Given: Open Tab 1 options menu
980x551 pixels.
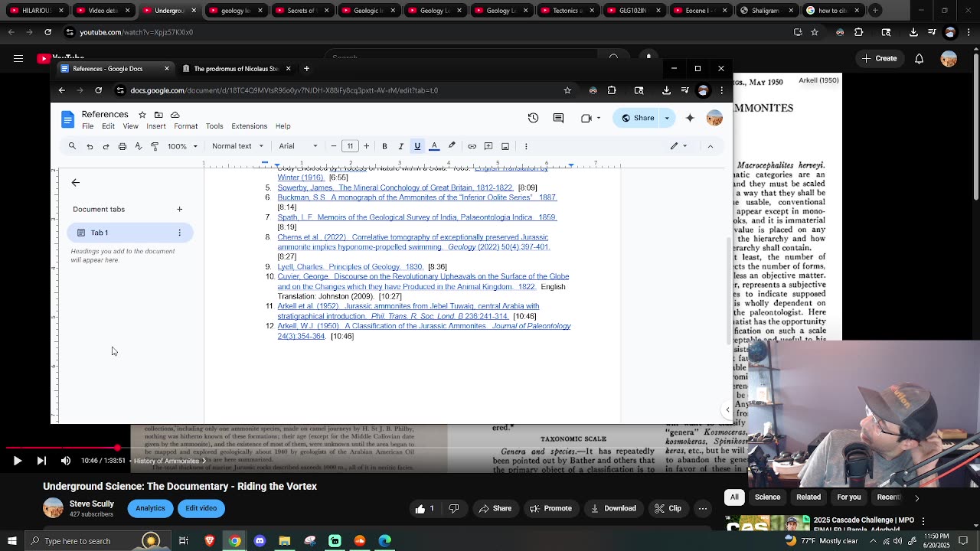Looking at the screenshot, I should click(x=180, y=233).
